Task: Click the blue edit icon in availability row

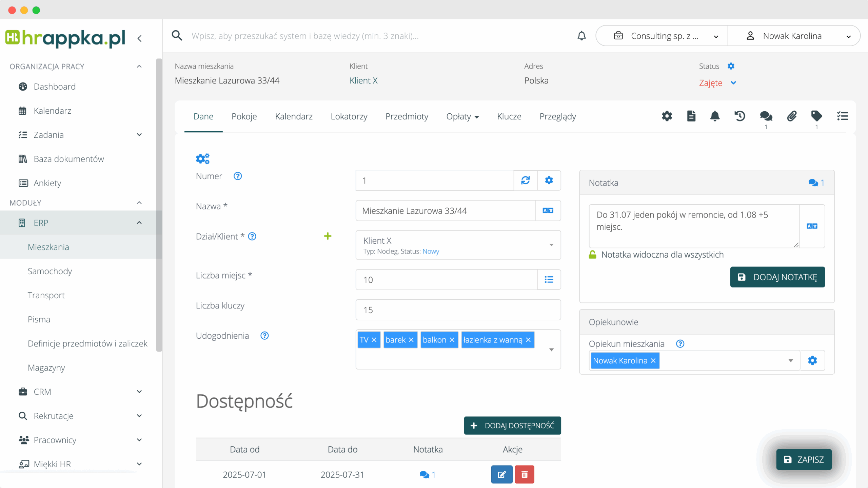Action: pyautogui.click(x=501, y=474)
